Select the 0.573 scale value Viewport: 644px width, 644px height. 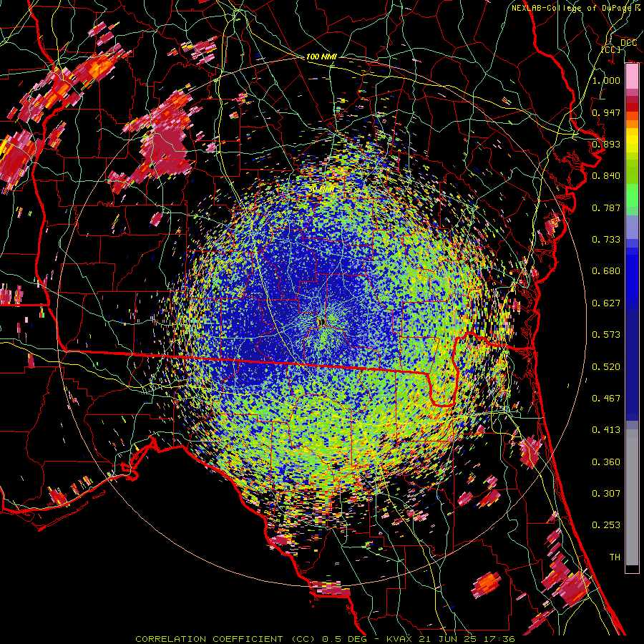pos(606,335)
